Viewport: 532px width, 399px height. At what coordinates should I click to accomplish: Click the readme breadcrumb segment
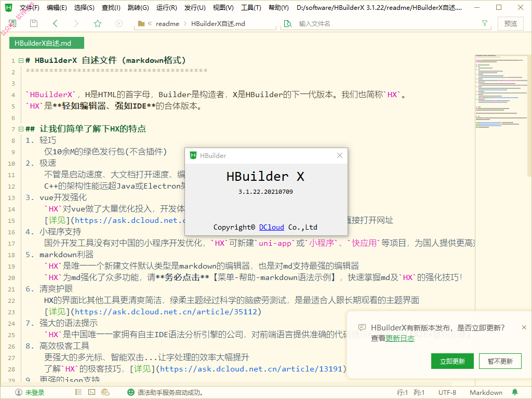(167, 23)
